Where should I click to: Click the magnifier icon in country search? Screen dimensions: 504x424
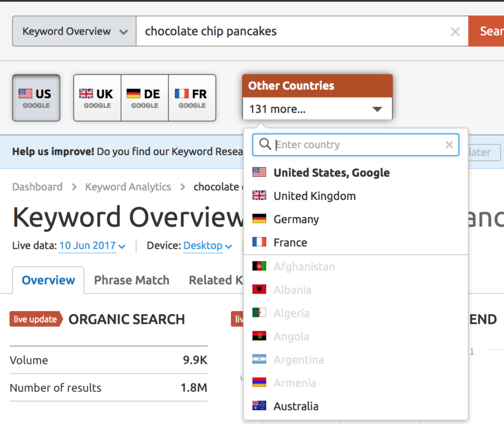point(265,144)
